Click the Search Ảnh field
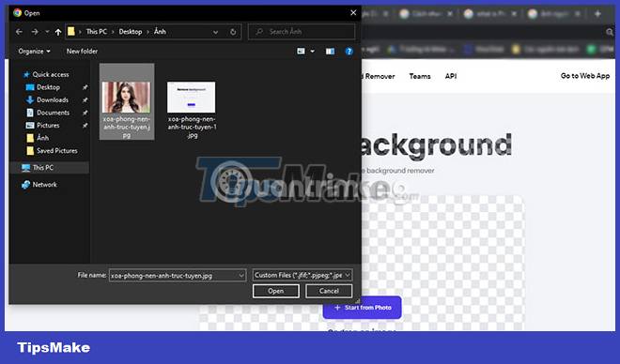Viewport: 620px width, 364px height. pos(302,32)
